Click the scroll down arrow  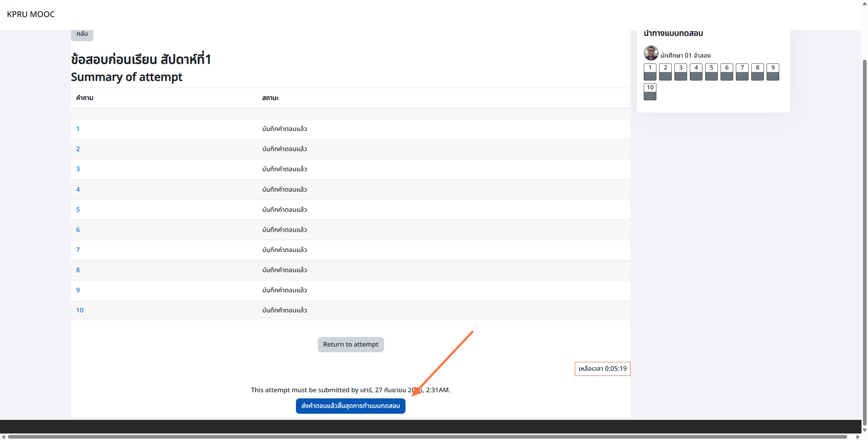[x=865, y=430]
